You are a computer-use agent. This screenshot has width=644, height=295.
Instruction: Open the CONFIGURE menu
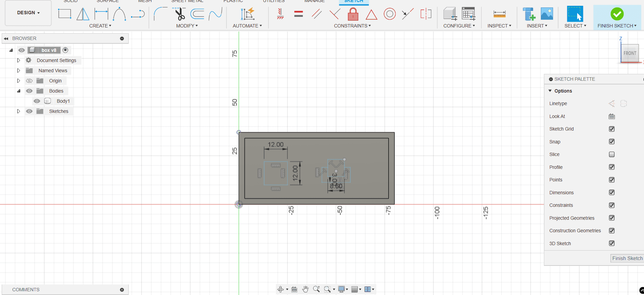[459, 26]
